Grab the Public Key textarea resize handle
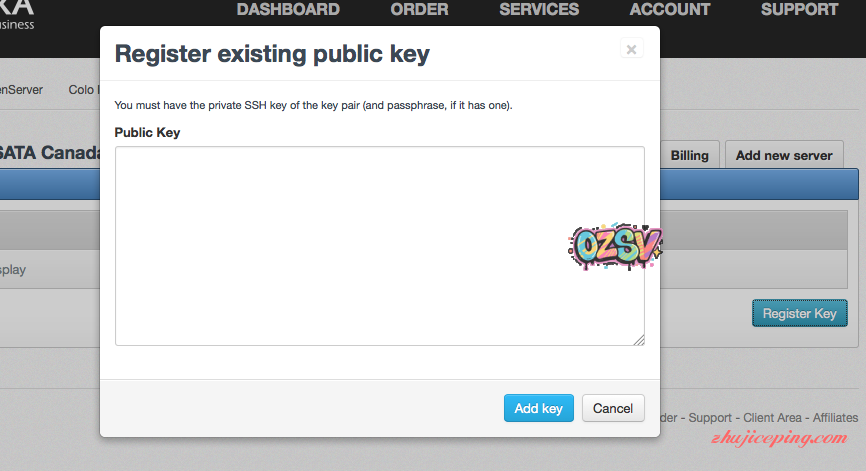This screenshot has width=866, height=471. (638, 340)
